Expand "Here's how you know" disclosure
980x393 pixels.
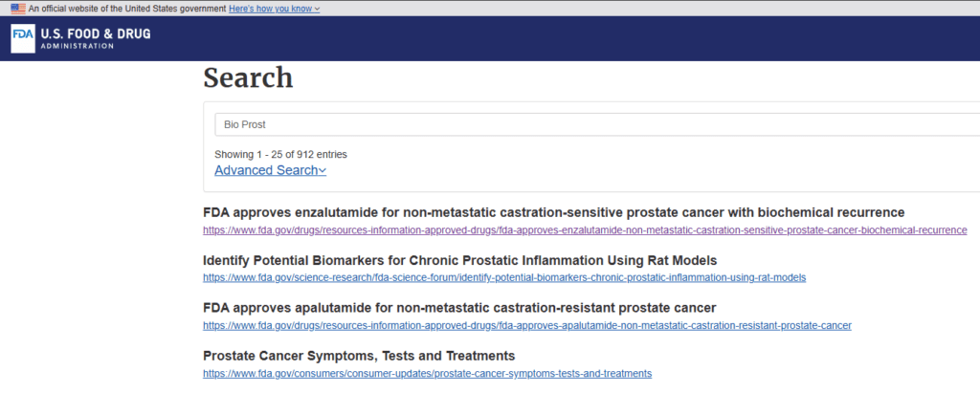275,9
